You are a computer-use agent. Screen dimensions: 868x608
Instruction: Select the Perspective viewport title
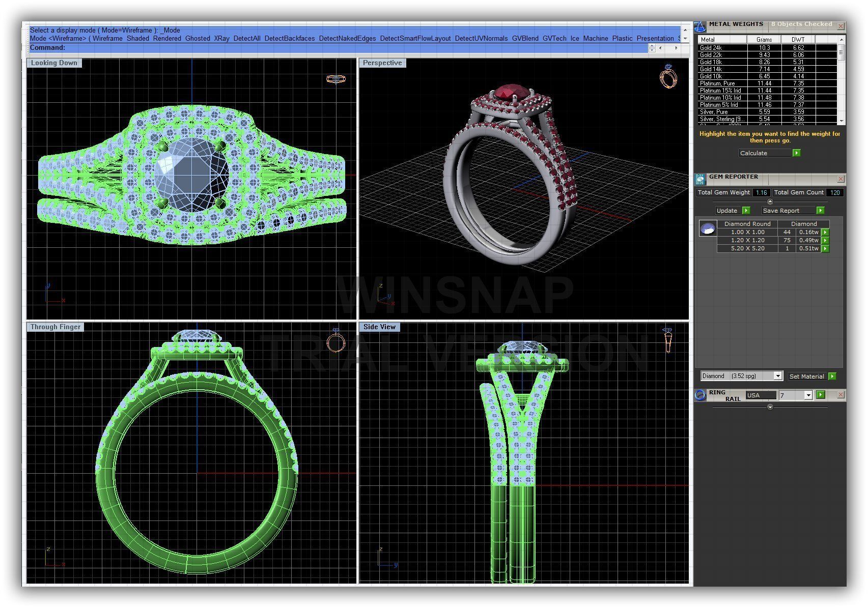[x=382, y=63]
